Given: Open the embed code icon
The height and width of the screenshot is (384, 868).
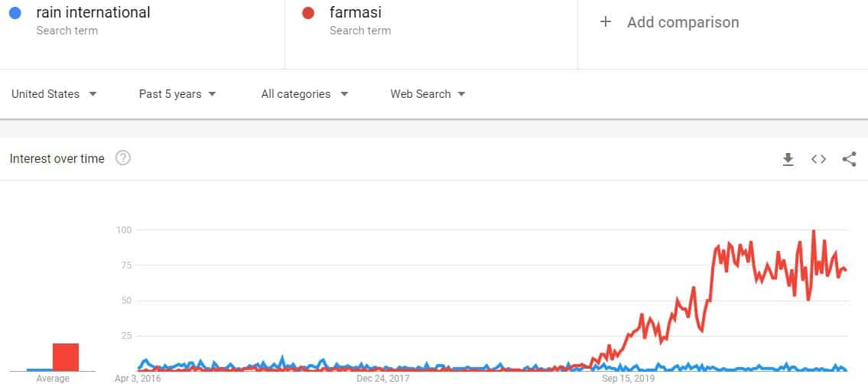Looking at the screenshot, I should point(818,159).
